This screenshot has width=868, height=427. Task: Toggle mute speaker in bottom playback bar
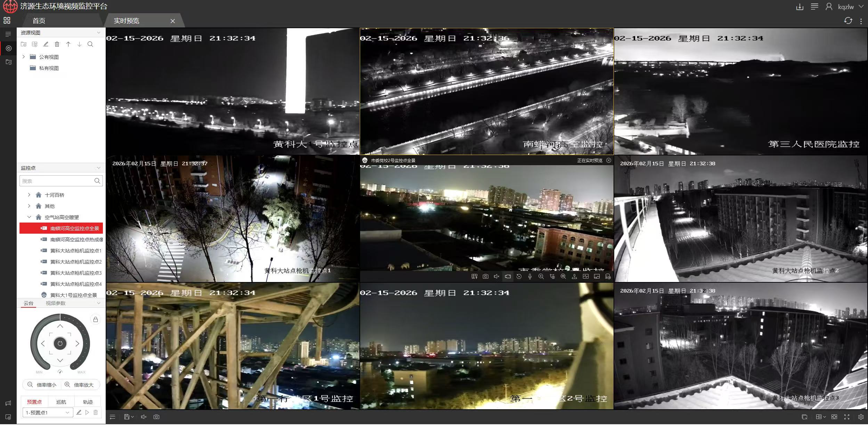coord(144,417)
